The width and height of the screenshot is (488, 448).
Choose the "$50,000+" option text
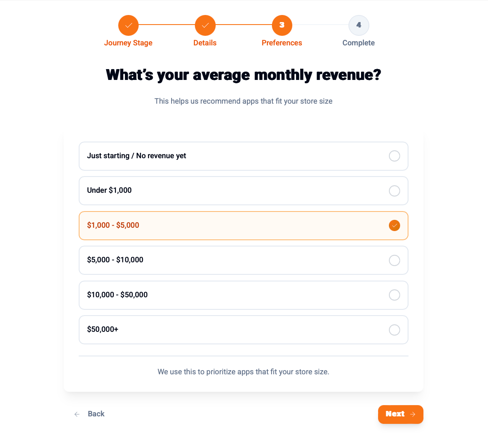click(103, 329)
